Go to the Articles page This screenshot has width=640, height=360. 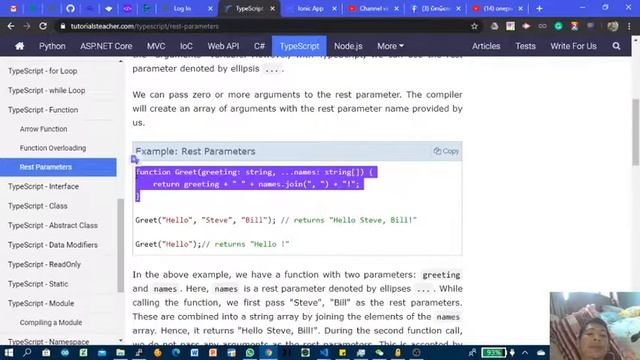click(x=486, y=46)
